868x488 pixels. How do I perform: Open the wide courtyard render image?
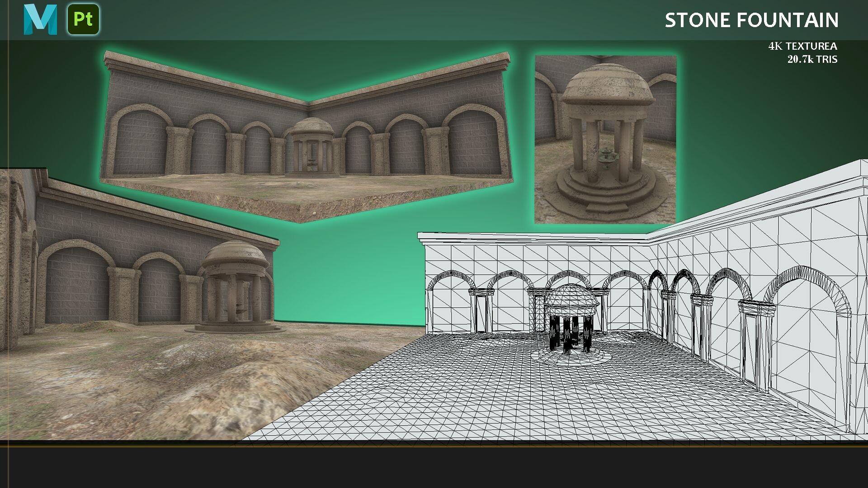[307, 136]
